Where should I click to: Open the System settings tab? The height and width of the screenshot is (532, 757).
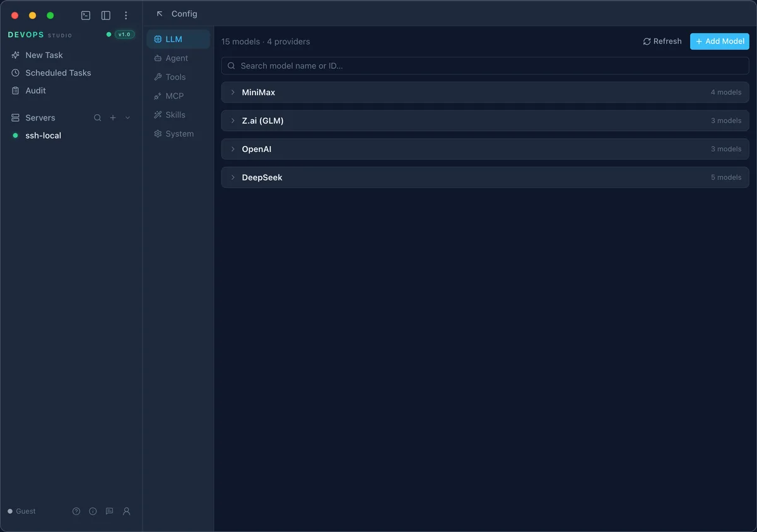pos(179,134)
